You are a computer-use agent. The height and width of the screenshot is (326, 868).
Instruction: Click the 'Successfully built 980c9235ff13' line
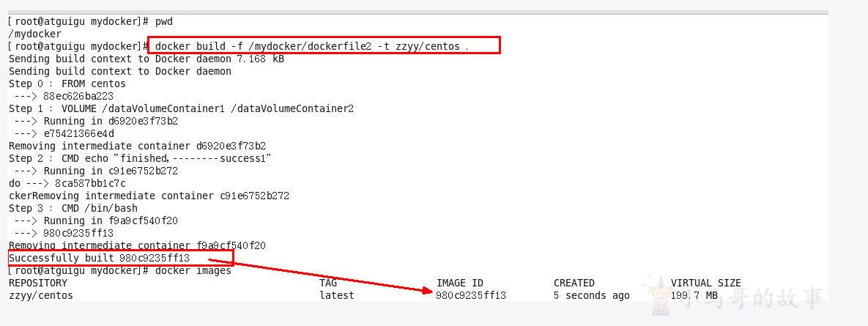[x=99, y=258]
